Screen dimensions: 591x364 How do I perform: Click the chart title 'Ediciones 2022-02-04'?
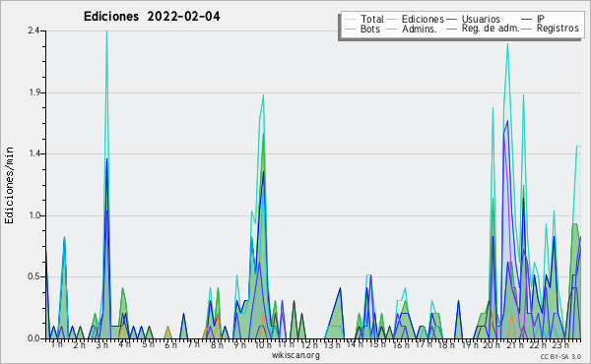[152, 17]
